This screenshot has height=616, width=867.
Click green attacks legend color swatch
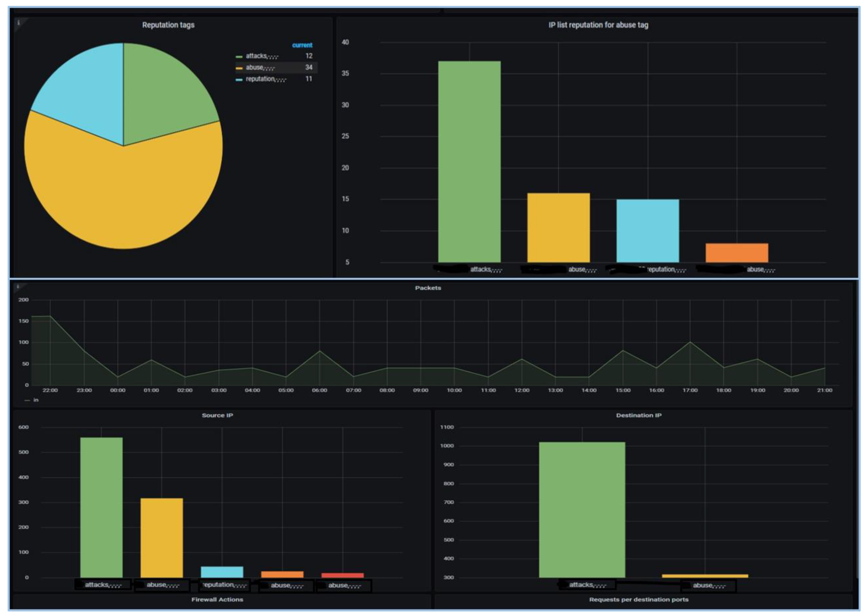pyautogui.click(x=239, y=56)
